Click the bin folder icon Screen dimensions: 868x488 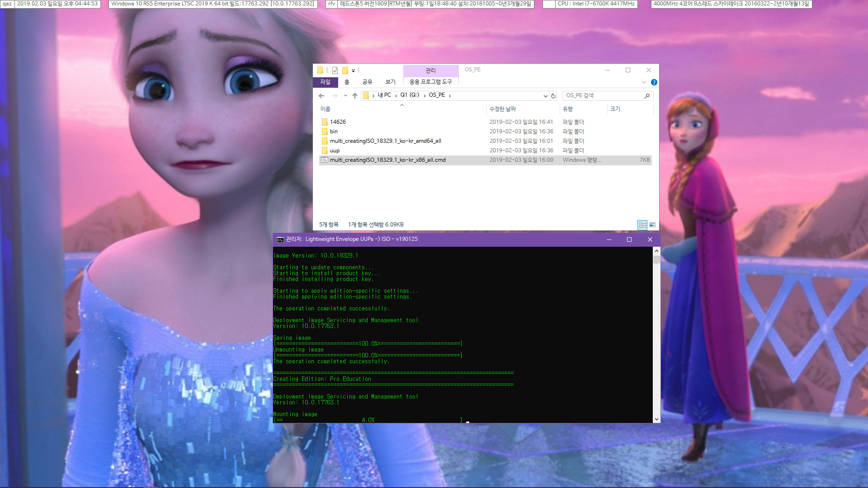(325, 131)
